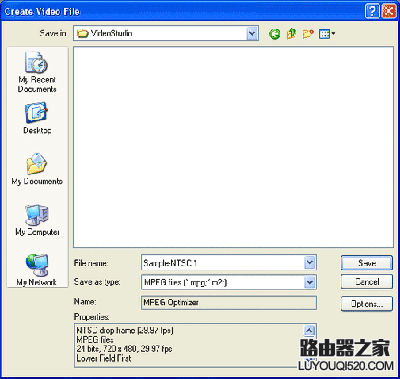Open My Recent Documents in sidebar
Screen dimensions: 400x379
[x=37, y=72]
